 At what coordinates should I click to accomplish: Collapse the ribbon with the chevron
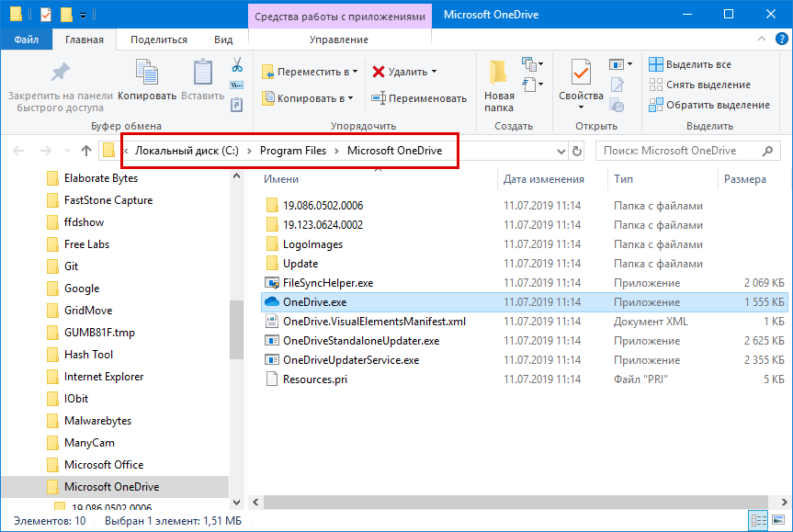(x=762, y=39)
